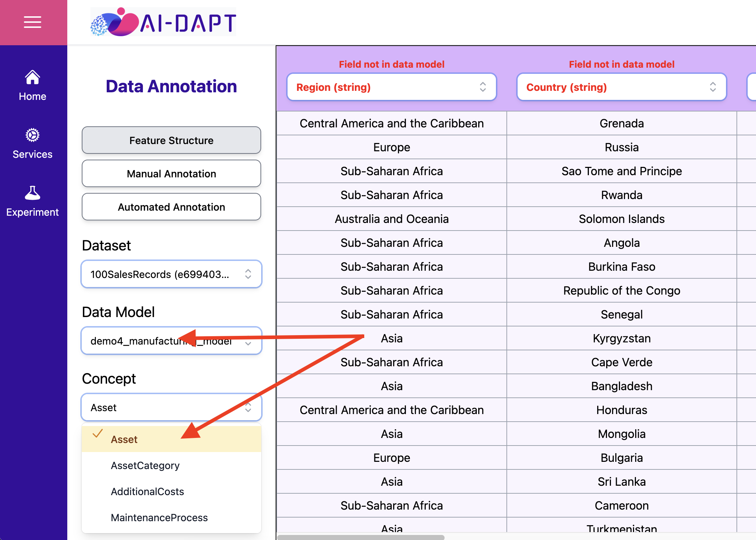Click the Country column chevron arrows
Image resolution: width=756 pixels, height=540 pixels.
tap(713, 87)
